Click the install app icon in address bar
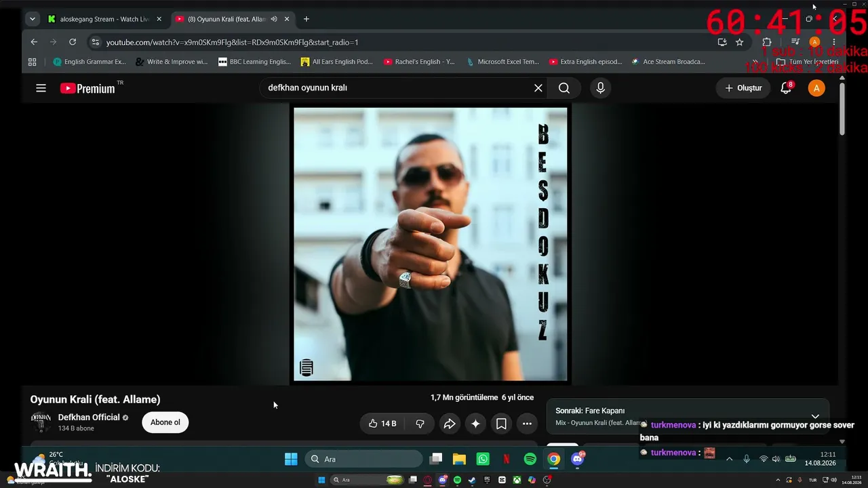This screenshot has height=488, width=868. 722,42
